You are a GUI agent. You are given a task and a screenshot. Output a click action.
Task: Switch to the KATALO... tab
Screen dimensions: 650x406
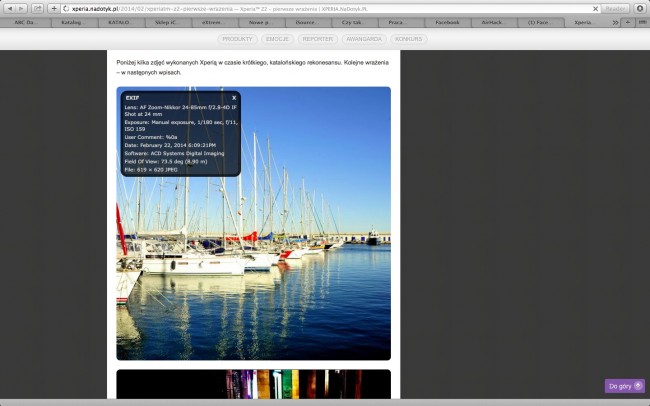click(122, 22)
